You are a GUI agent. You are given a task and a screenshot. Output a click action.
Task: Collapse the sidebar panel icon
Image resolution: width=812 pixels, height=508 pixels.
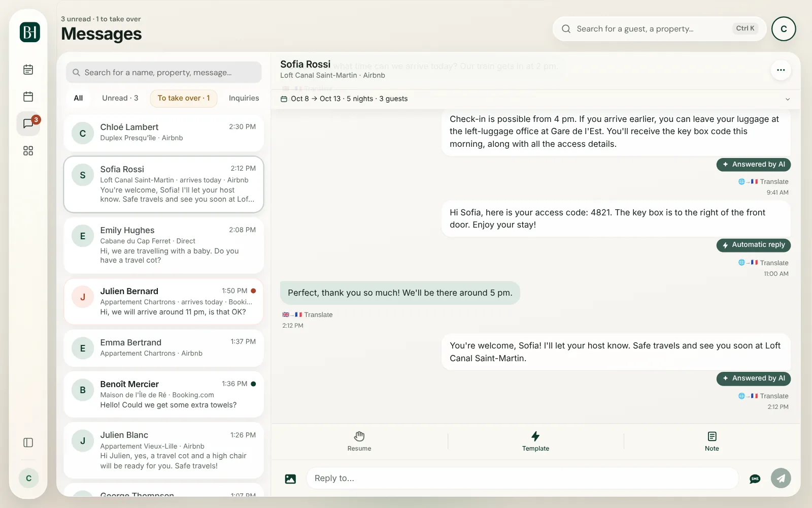pyautogui.click(x=28, y=442)
